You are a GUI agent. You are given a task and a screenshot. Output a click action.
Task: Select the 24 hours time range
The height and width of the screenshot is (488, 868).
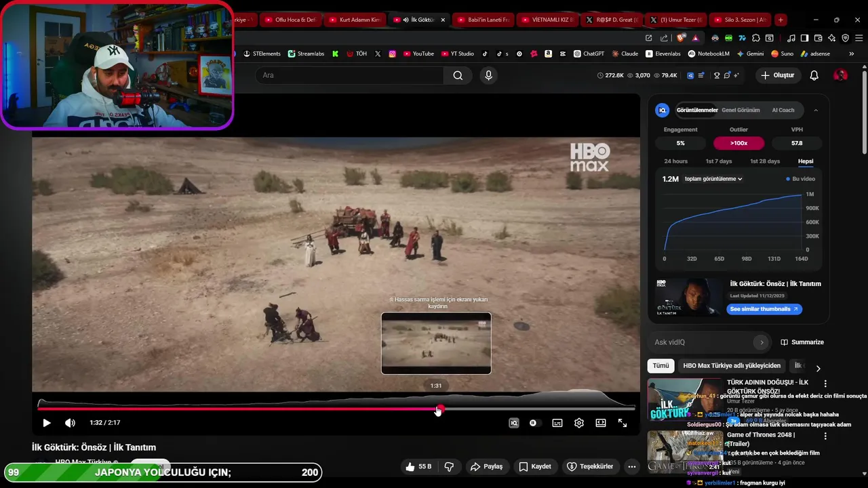pyautogui.click(x=675, y=161)
